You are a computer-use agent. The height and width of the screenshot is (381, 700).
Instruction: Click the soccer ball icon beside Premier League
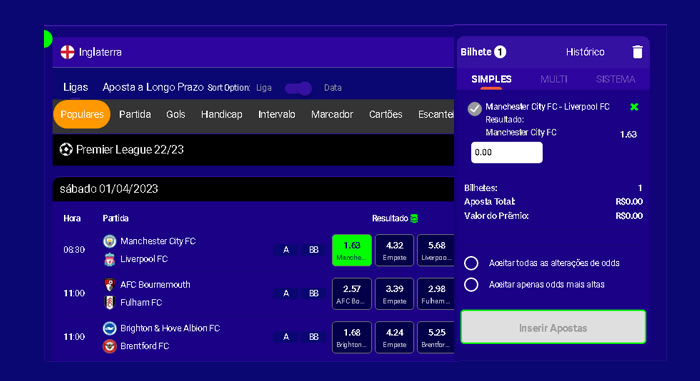point(66,149)
